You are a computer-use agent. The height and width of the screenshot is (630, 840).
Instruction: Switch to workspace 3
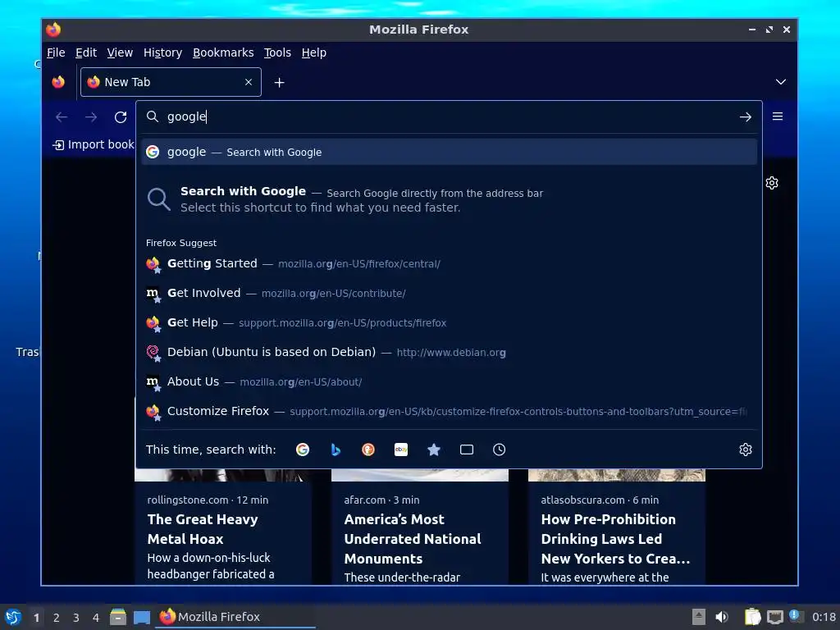coord(76,618)
